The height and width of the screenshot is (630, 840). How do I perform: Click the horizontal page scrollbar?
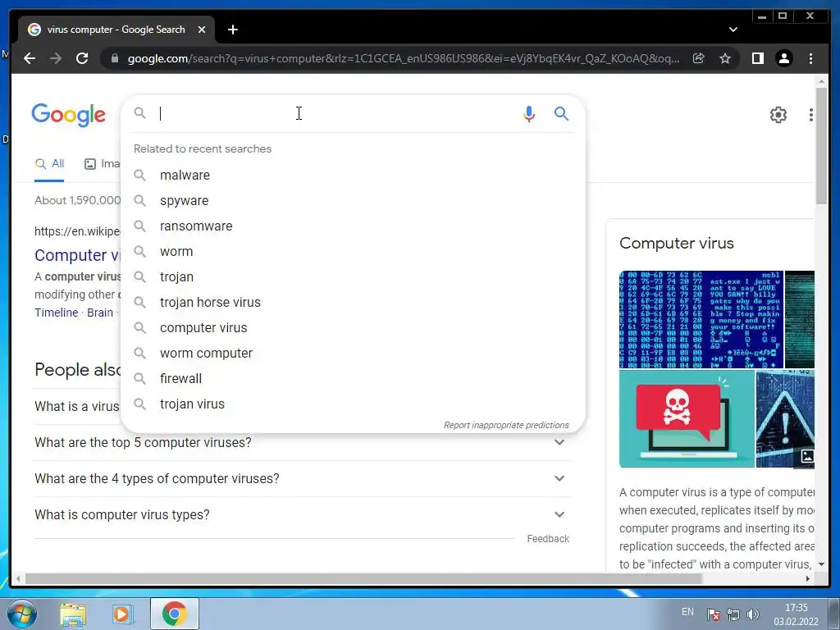[x=363, y=578]
